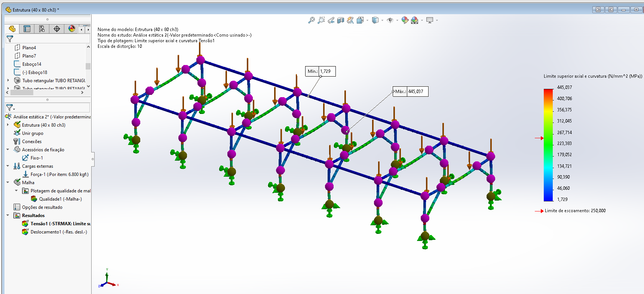Screen dimensions: 644x294
Task: Click the Opções de resultado icon
Action: [x=17, y=207]
